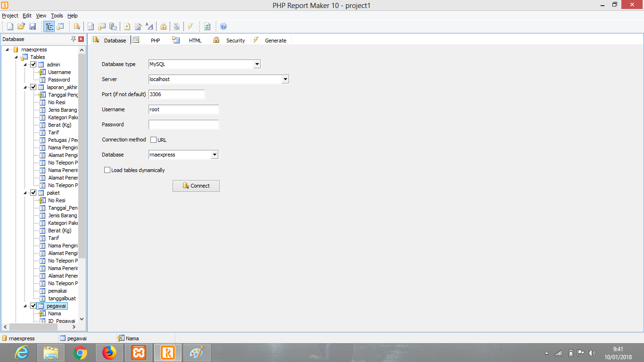Collapse the rnaexpress database tree node

click(x=8, y=49)
